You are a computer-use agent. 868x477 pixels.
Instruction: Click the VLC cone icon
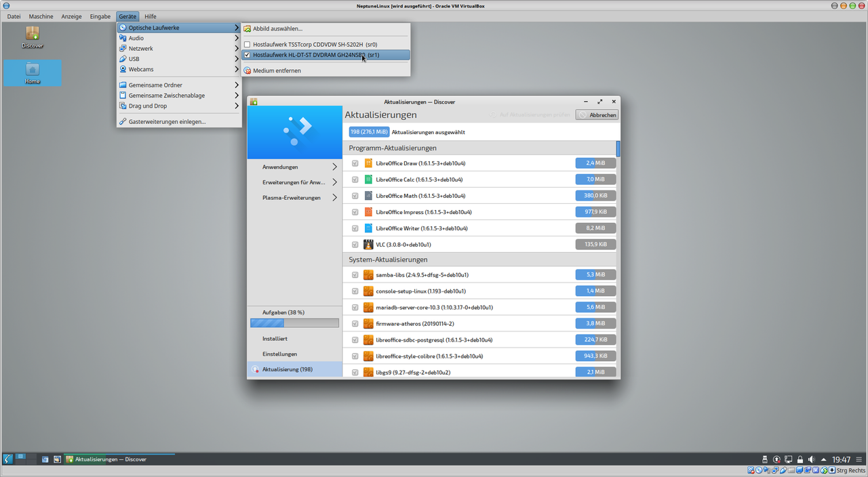369,245
